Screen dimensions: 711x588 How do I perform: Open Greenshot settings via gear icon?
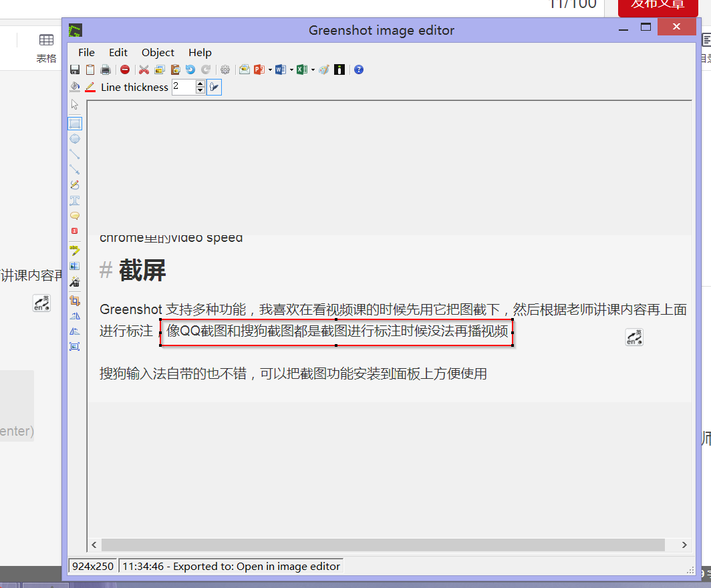click(225, 69)
